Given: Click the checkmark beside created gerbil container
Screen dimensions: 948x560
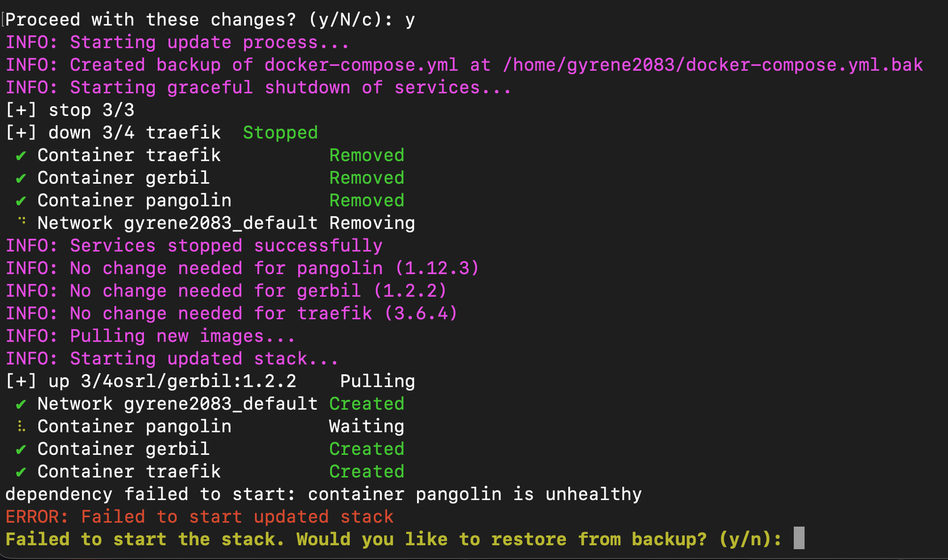Looking at the screenshot, I should pos(21,449).
